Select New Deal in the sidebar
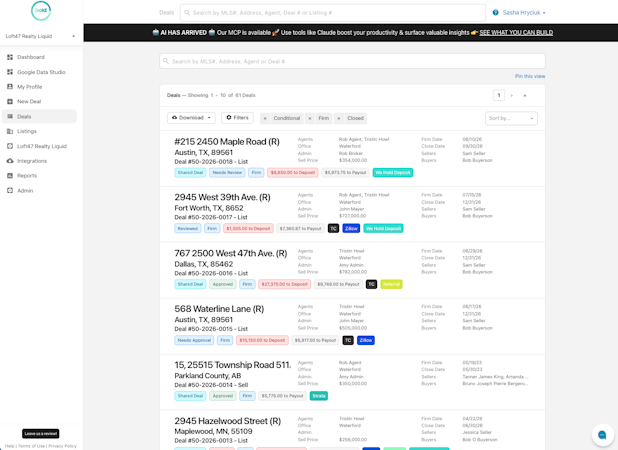 [29, 102]
